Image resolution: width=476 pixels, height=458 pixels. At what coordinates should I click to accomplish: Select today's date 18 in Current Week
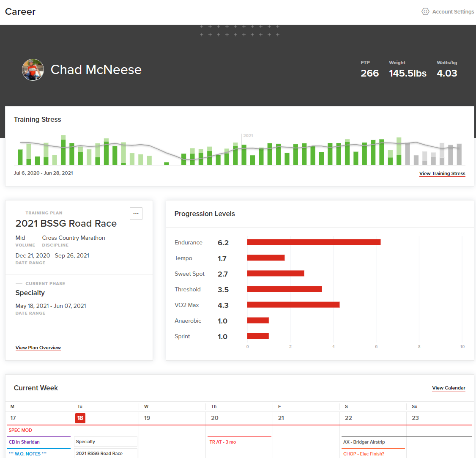click(80, 418)
